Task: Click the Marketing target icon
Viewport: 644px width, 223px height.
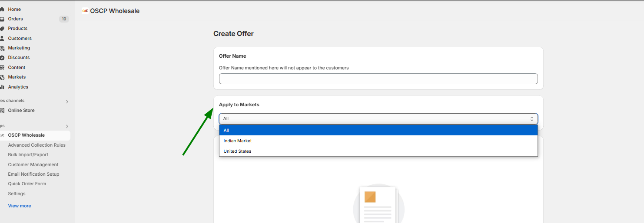Action: [2, 48]
